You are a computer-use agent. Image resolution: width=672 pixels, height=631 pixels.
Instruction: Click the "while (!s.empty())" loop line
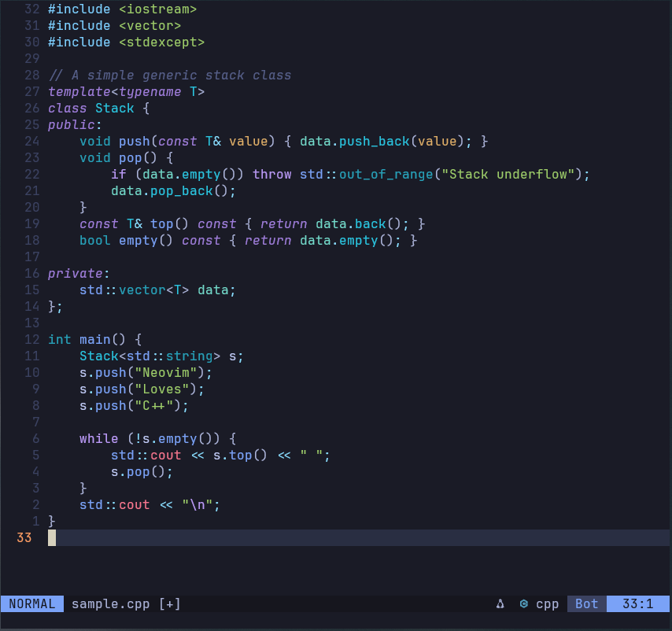pyautogui.click(x=157, y=439)
